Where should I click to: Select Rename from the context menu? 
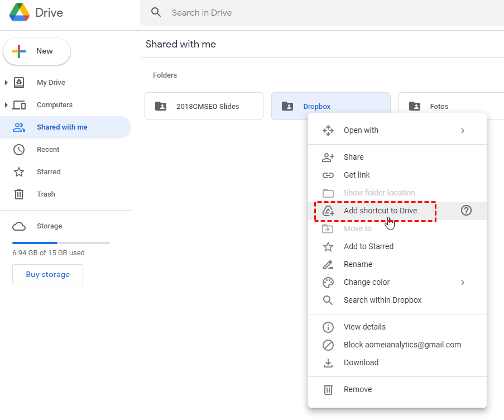358,264
